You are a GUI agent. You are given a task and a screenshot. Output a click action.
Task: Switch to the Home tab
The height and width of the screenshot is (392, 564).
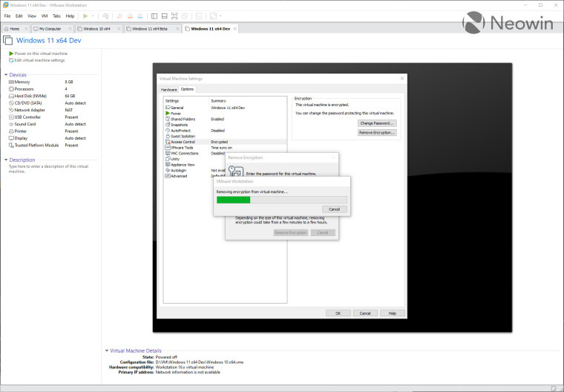click(15, 29)
